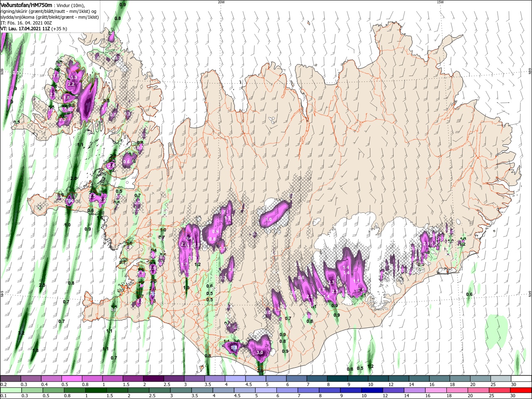The height and width of the screenshot is (399, 532).
Task: Select the navy blue swatch labeled 10 in rain legend
Action: pyautogui.click(x=372, y=390)
